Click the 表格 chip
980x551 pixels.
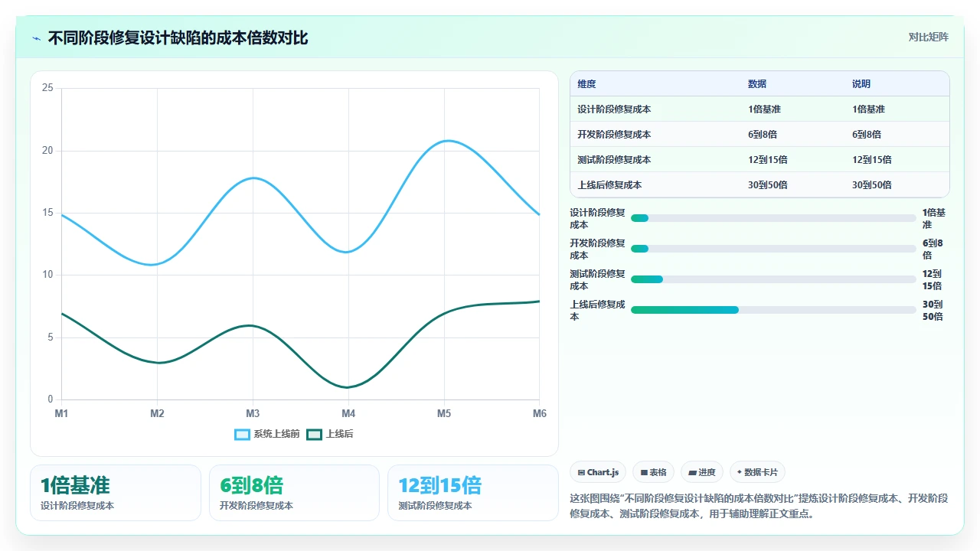point(654,472)
